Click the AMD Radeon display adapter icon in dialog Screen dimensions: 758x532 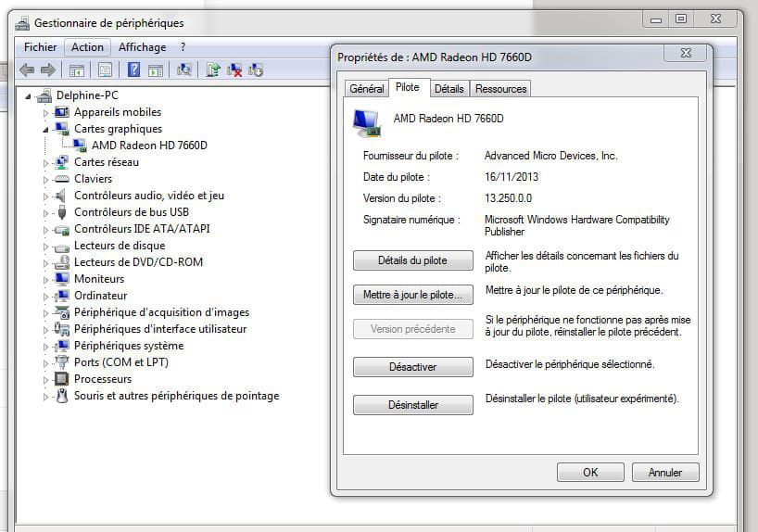pos(367,123)
